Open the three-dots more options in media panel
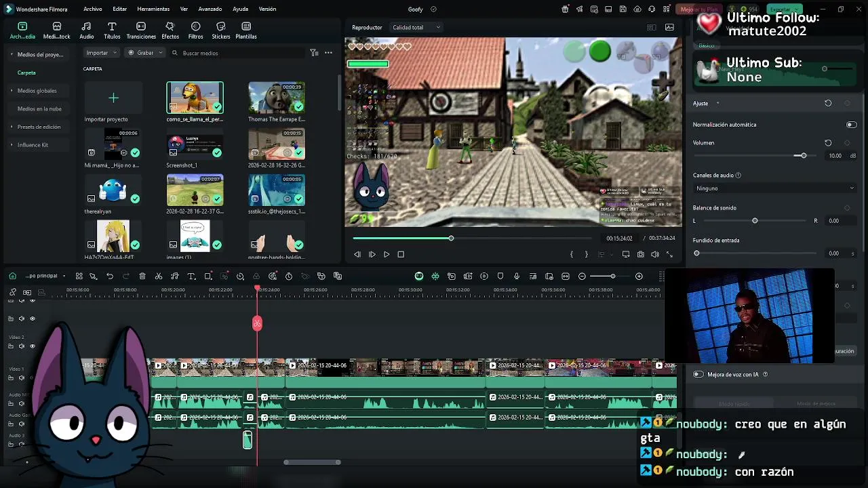The width and height of the screenshot is (868, 488). click(x=328, y=53)
